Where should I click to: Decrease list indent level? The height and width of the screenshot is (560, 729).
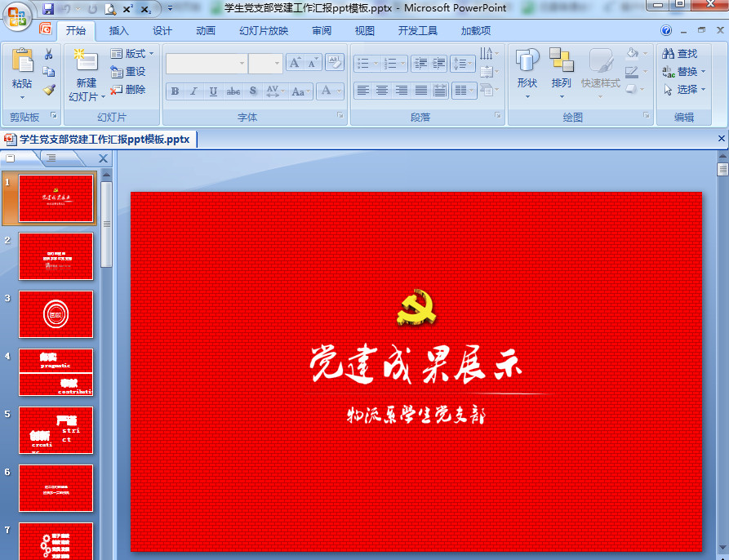(x=420, y=63)
